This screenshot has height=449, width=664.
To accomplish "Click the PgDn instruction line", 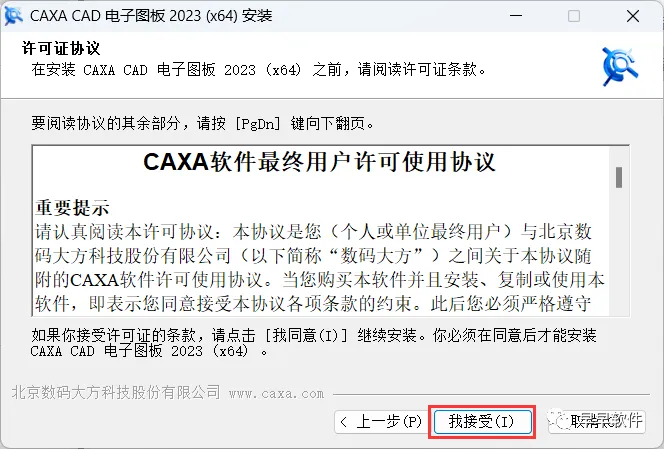I will click(202, 124).
